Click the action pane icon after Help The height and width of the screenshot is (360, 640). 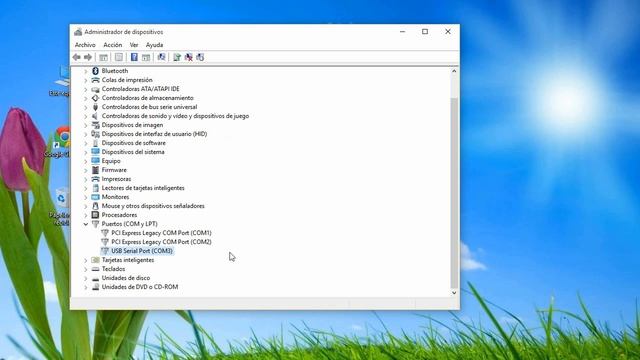(146, 57)
